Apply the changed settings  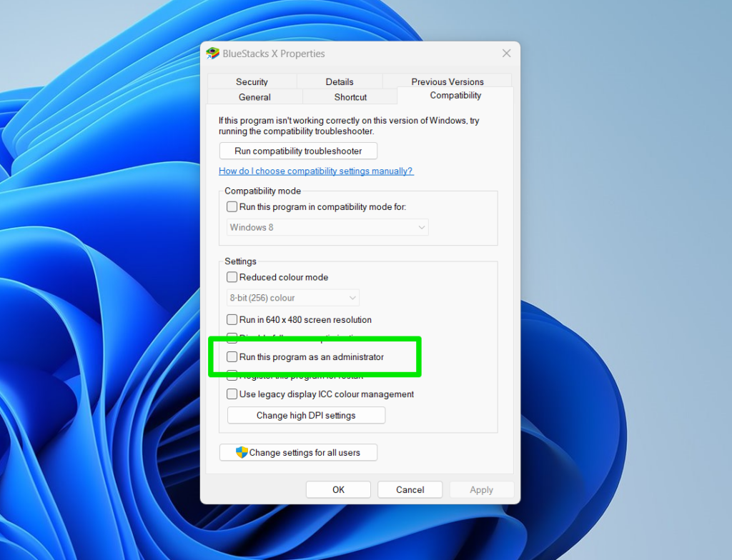[x=481, y=489]
